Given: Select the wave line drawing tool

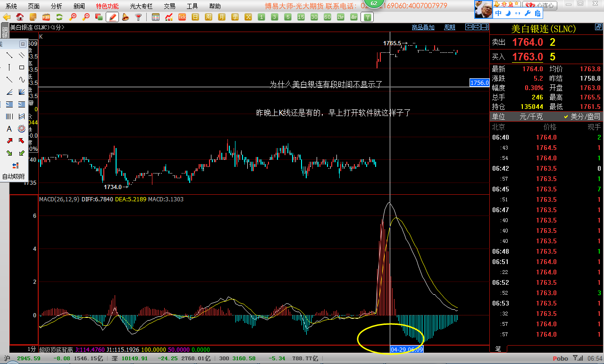Looking at the screenshot, I should (22, 79).
